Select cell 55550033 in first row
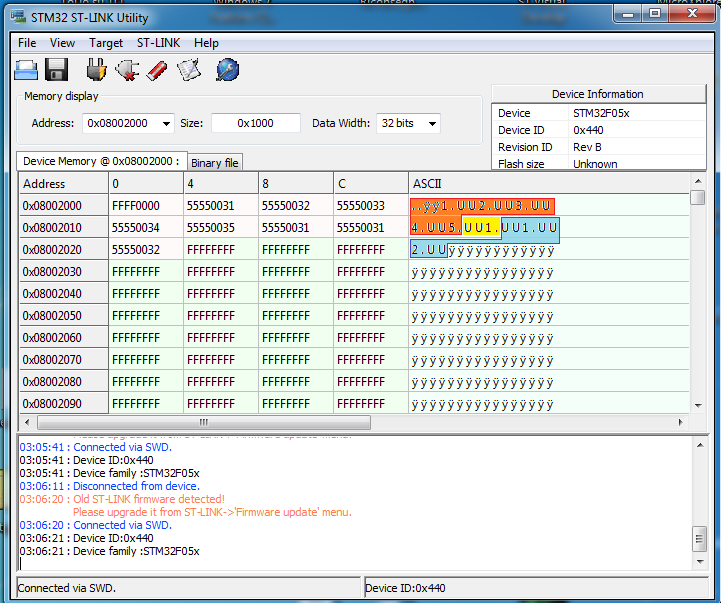 (x=371, y=205)
